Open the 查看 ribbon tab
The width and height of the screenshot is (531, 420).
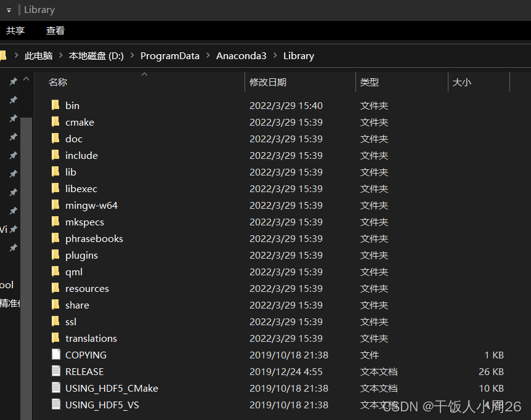55,31
